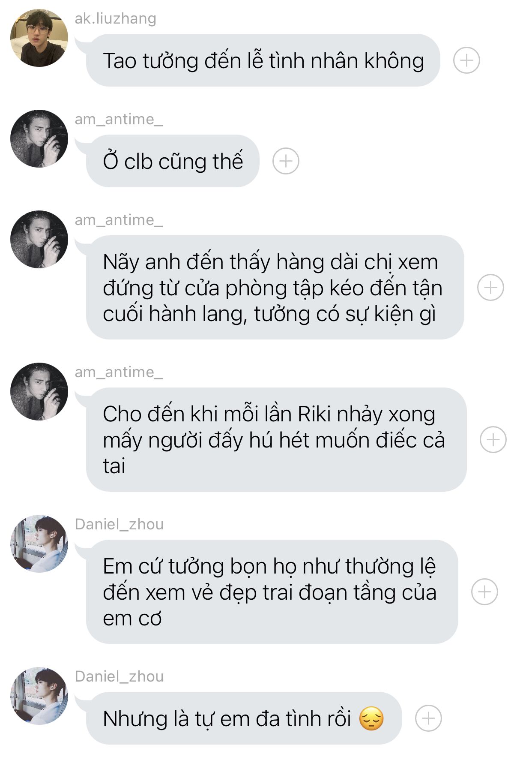532x757 pixels.
Task: Open Daniel_zhou avatar beside "Em cứ tưởng bọn họ" message
Action: (39, 544)
